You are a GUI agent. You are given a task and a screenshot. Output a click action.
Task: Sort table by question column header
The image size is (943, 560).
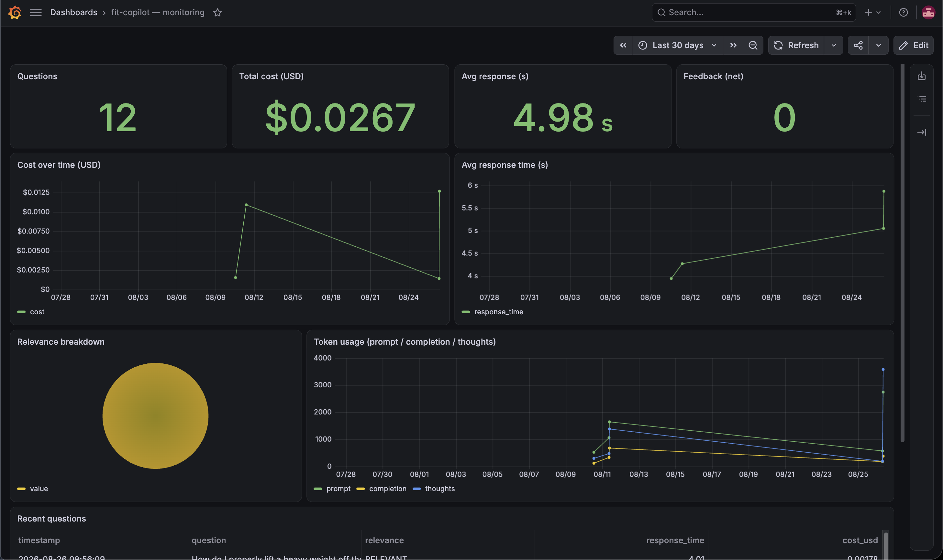[208, 540]
